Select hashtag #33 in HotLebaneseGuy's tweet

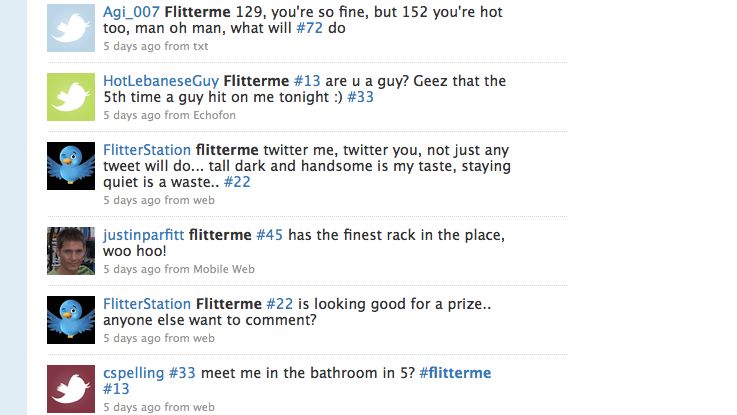coord(360,98)
